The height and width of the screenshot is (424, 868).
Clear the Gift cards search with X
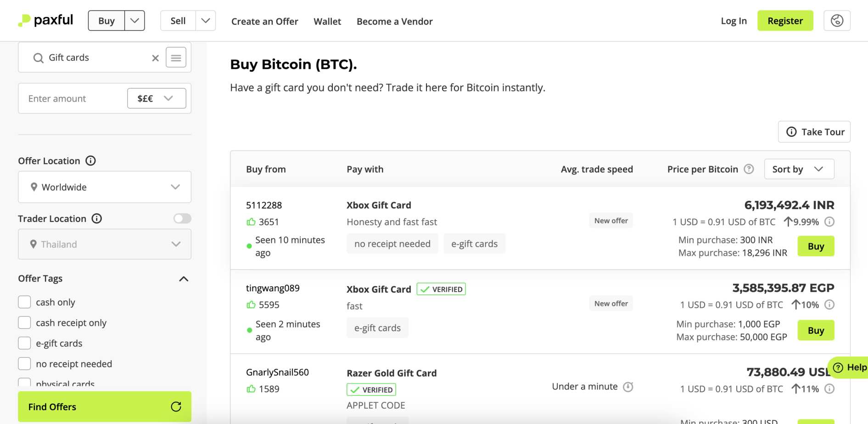pos(155,58)
